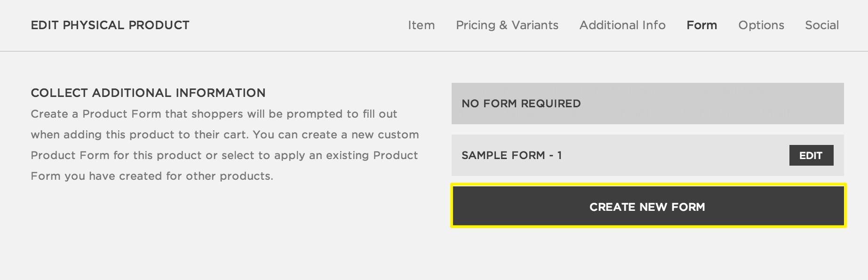Click the line starting 'when adding this product'
The width and height of the screenshot is (868, 280).
224,135
